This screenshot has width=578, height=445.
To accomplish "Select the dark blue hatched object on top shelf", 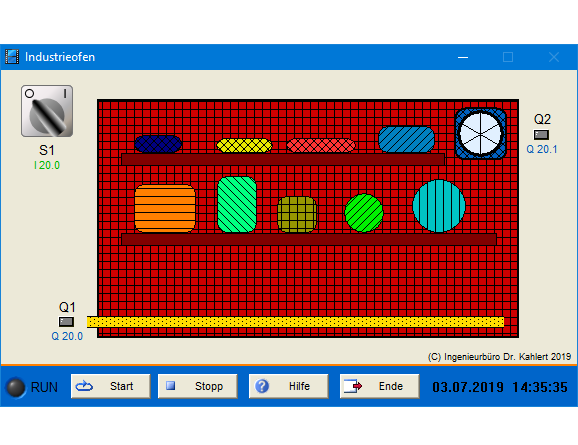I will 158,144.
